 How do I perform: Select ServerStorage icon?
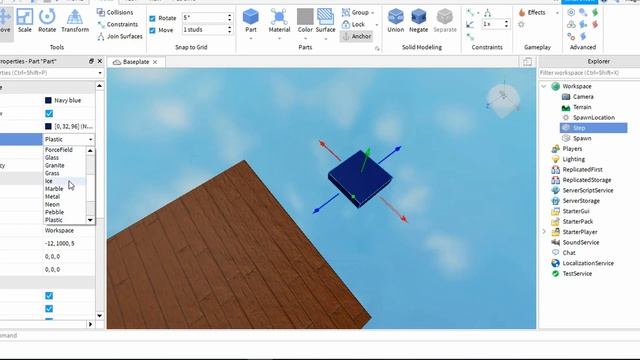point(556,201)
